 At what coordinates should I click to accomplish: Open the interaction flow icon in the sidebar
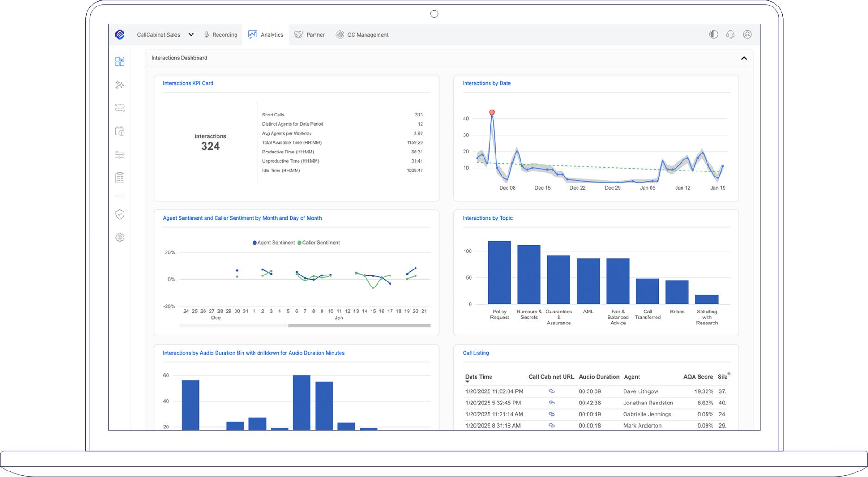pyautogui.click(x=119, y=108)
